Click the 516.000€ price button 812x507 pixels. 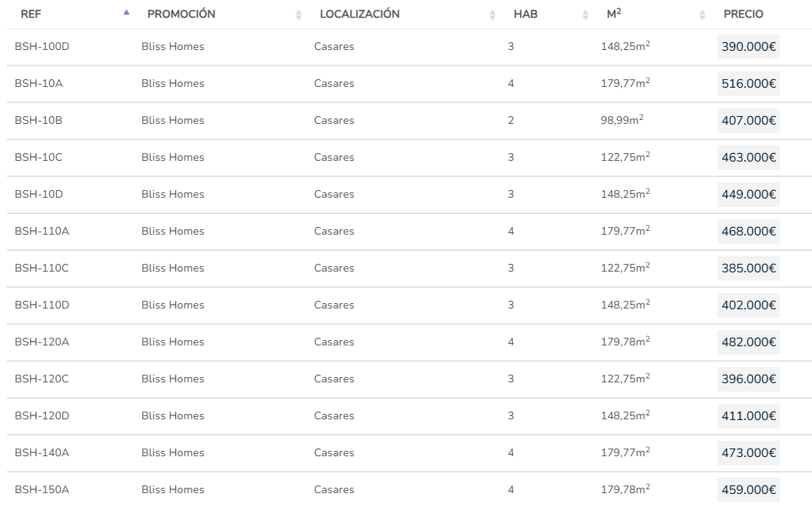coord(748,84)
